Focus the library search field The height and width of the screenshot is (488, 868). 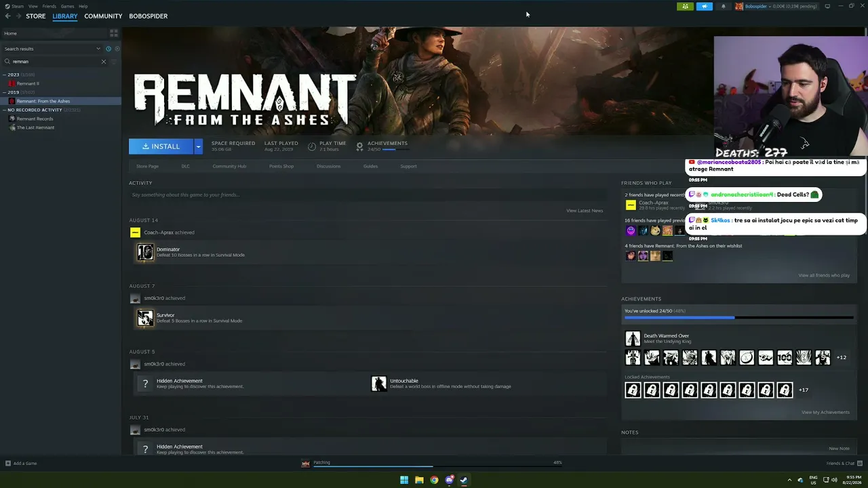pos(54,62)
